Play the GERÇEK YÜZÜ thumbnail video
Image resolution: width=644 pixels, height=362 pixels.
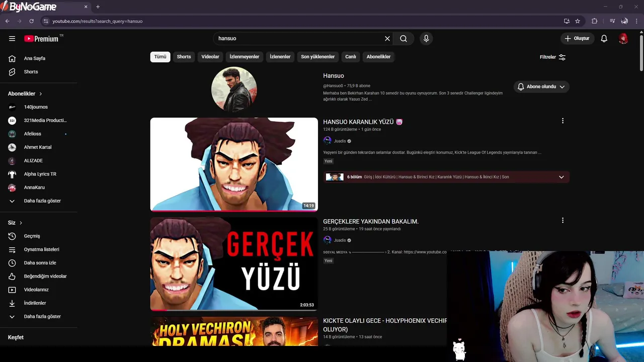pyautogui.click(x=234, y=264)
